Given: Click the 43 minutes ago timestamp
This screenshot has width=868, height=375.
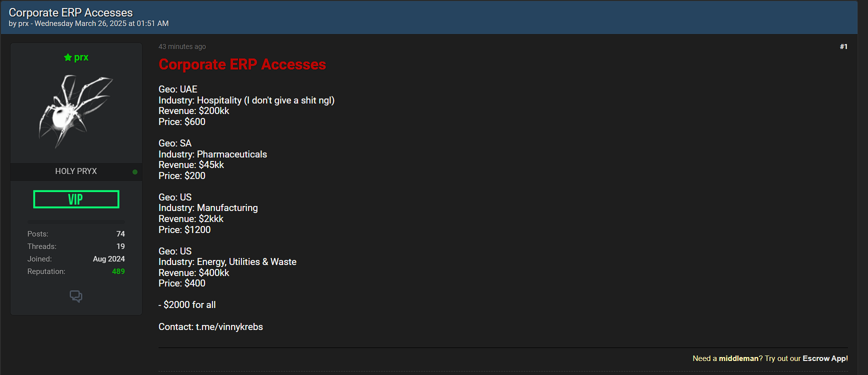Looking at the screenshot, I should (x=182, y=46).
